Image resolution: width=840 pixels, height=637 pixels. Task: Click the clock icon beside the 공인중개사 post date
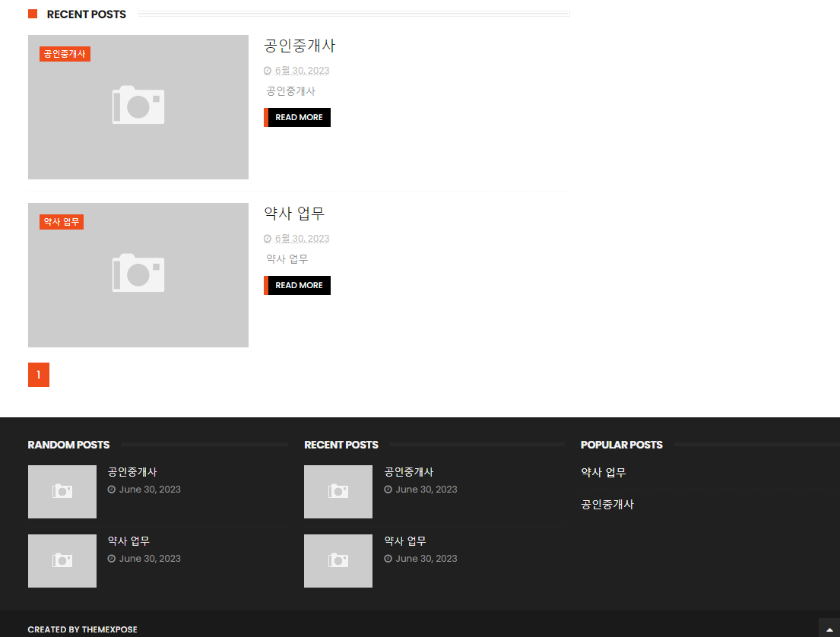point(268,71)
